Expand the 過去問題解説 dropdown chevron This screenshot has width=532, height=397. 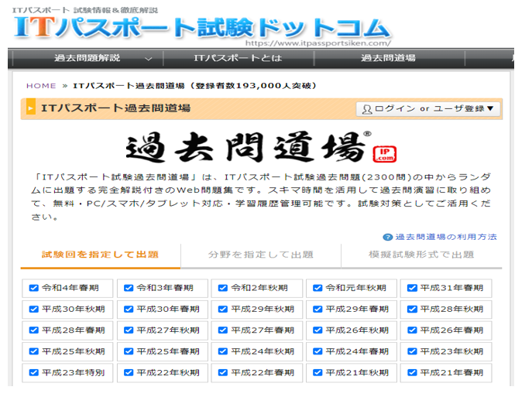148,59
